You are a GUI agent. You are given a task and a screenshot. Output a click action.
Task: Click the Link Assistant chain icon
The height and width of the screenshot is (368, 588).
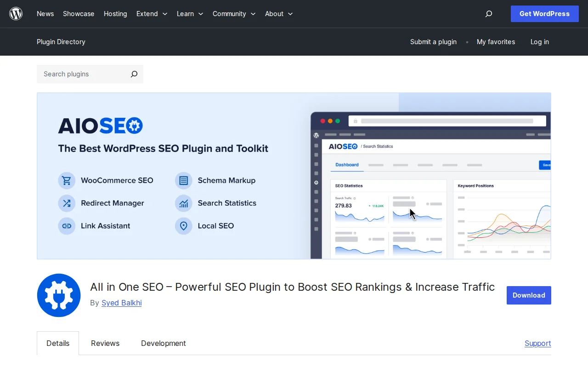click(x=67, y=225)
